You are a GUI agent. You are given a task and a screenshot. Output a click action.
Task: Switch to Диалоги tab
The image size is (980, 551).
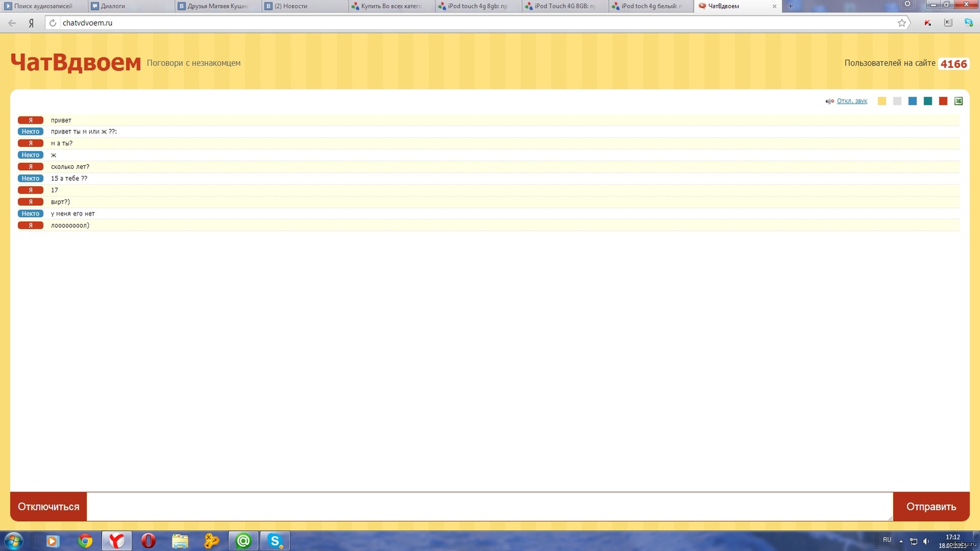coord(130,6)
